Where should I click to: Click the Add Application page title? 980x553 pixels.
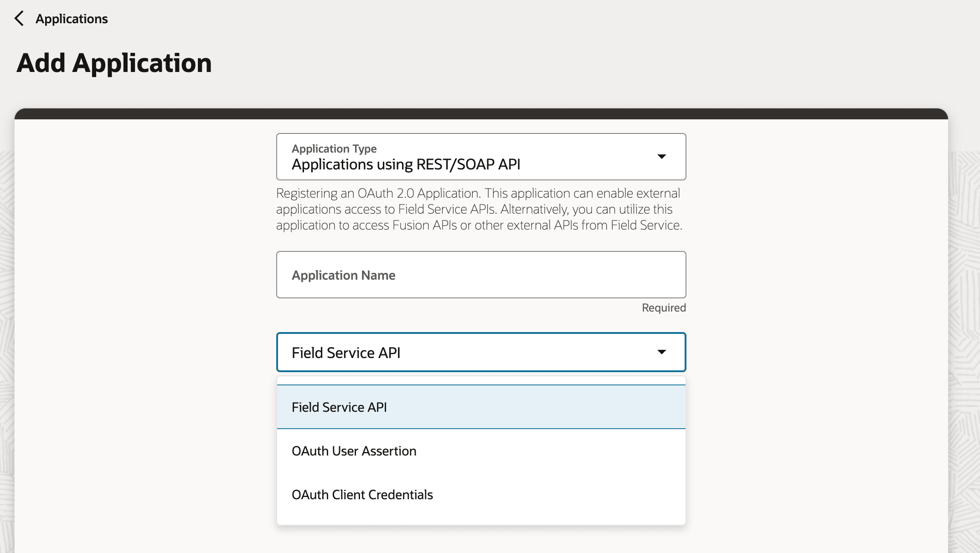pyautogui.click(x=114, y=63)
